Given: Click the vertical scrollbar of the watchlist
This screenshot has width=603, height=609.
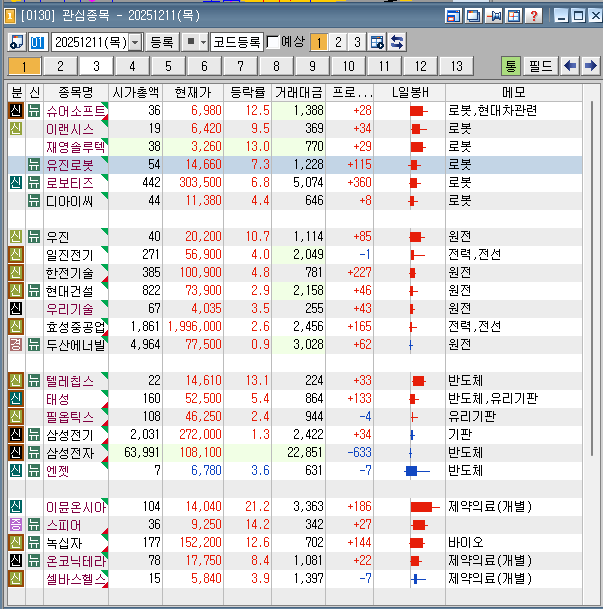Looking at the screenshot, I should point(592,278).
